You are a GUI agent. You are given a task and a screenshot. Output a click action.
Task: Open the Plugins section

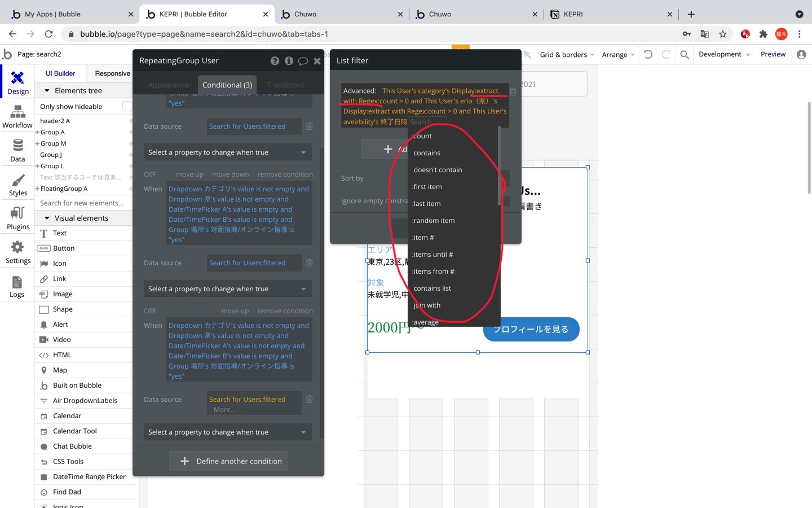click(17, 218)
